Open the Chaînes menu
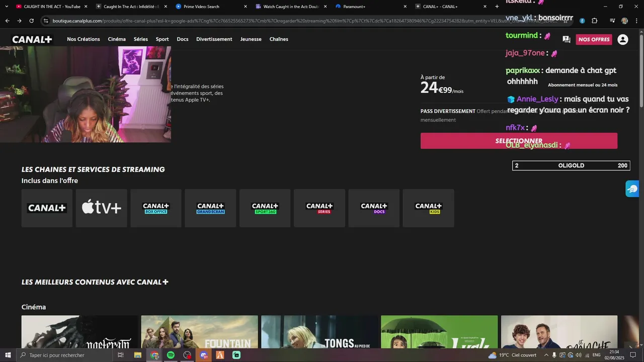Viewport: 644px width, 362px height. (x=279, y=39)
